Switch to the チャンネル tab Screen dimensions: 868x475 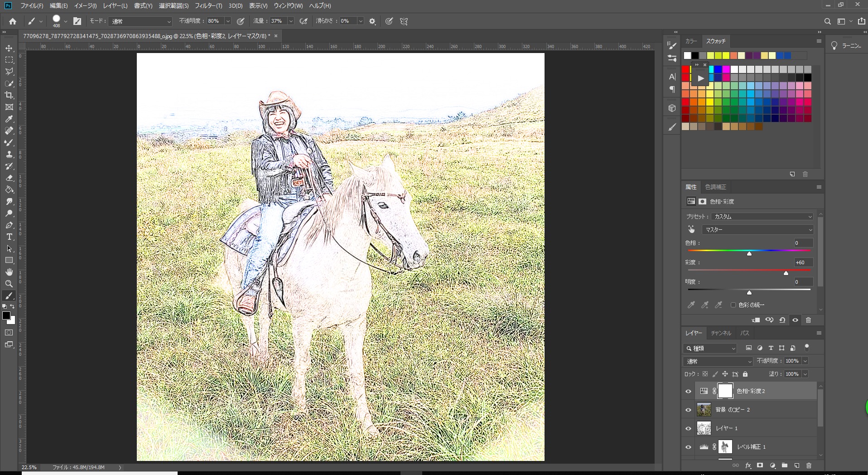[720, 333]
